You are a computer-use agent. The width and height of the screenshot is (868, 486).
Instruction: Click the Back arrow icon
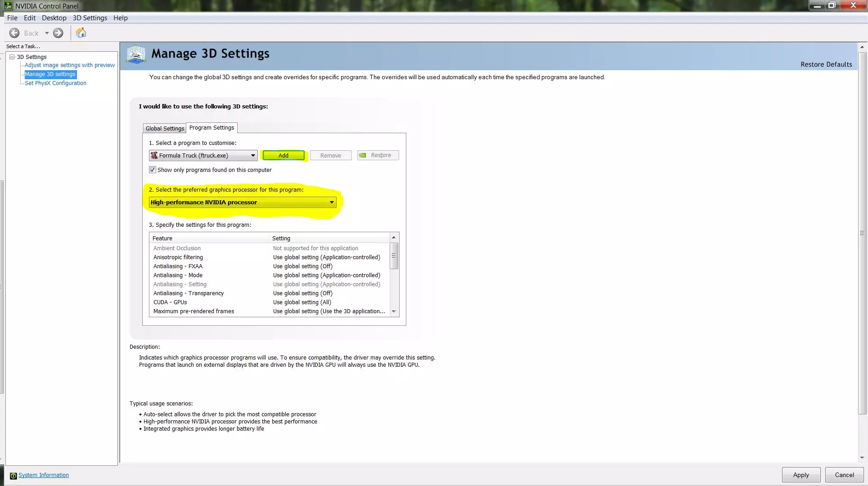pyautogui.click(x=14, y=33)
